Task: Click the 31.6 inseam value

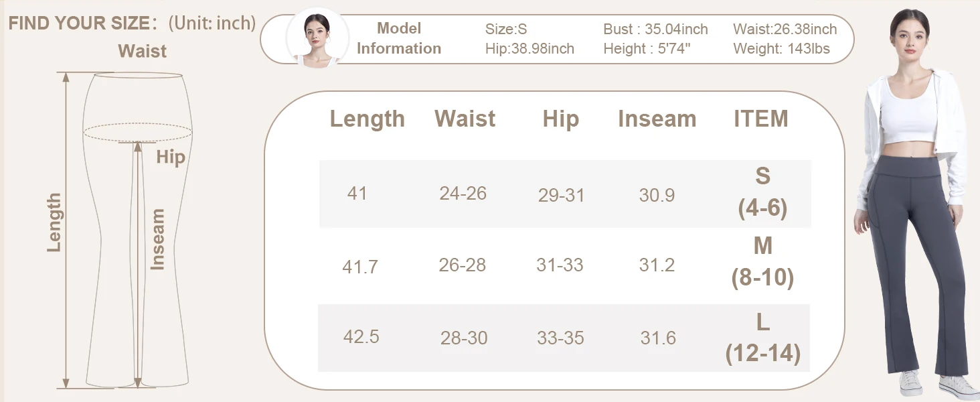Action: [x=657, y=338]
